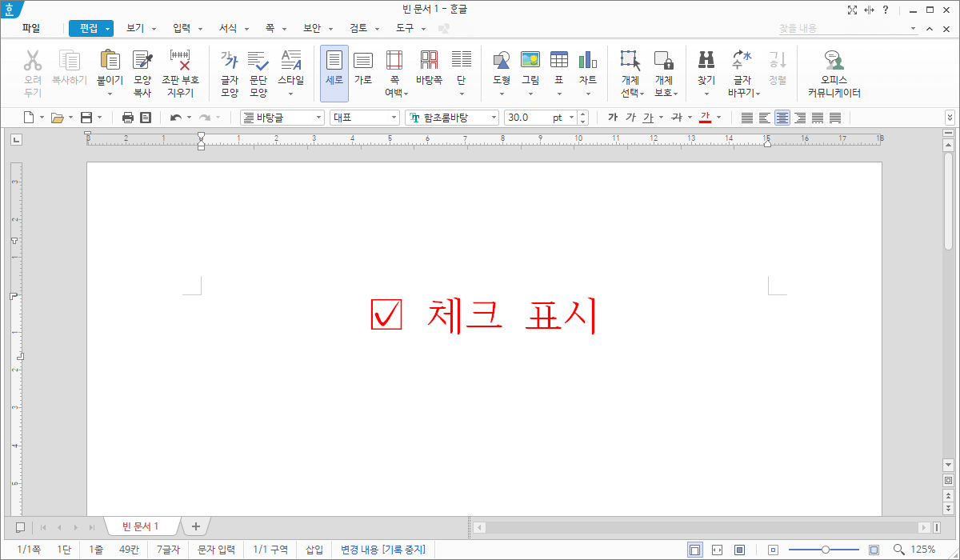Viewport: 960px width, 560px height.
Task: Click the horizontal scrollbar at page bottom
Action: [704, 527]
